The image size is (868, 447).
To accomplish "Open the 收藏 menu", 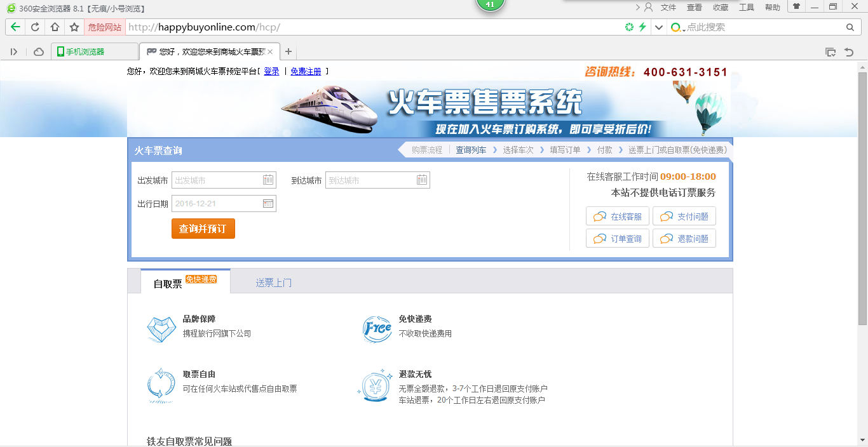I will point(721,8).
